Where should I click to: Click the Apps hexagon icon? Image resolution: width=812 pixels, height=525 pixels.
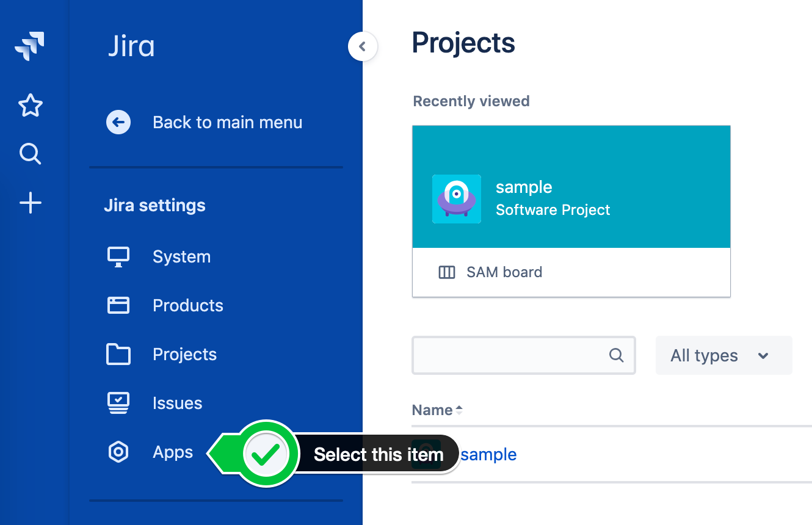coord(118,452)
